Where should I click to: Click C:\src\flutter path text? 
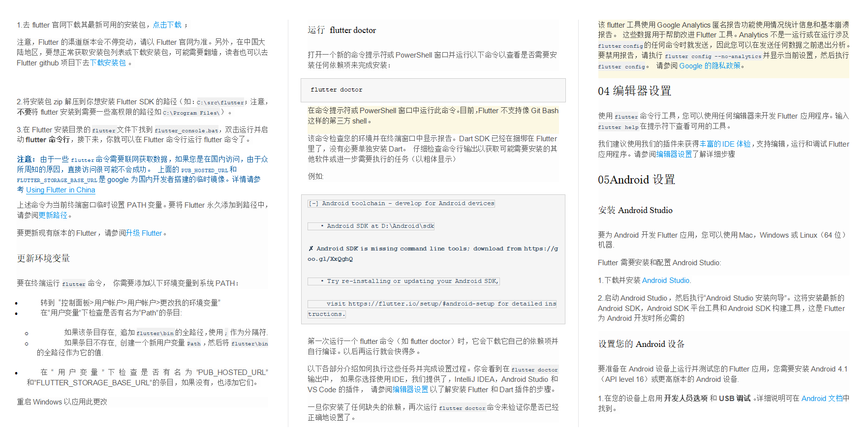[x=220, y=102]
